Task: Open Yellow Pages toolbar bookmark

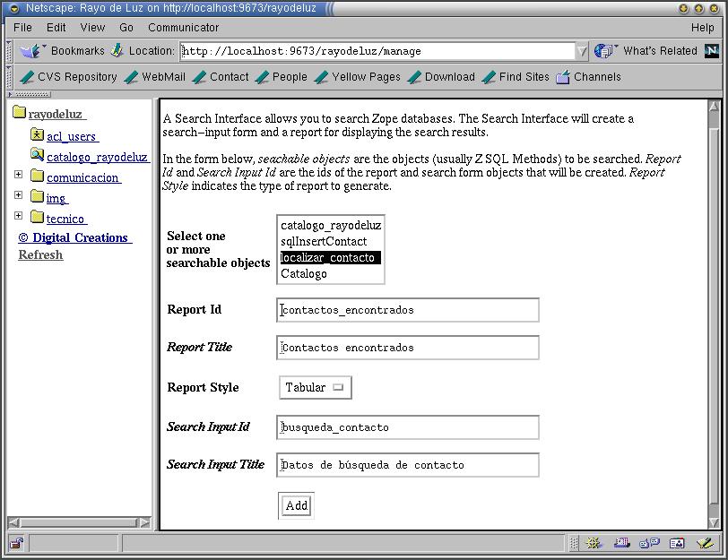Action: tap(357, 77)
